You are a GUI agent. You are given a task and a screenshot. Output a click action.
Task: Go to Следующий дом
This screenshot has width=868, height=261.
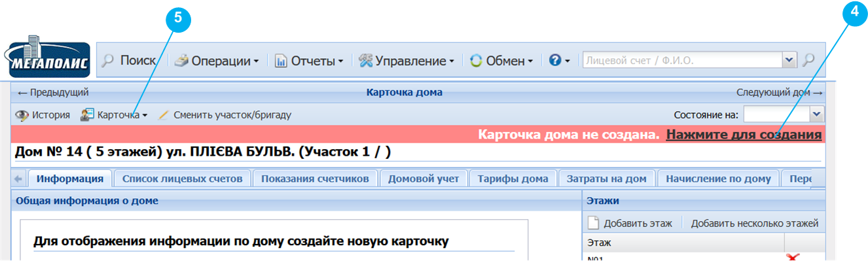tap(779, 92)
